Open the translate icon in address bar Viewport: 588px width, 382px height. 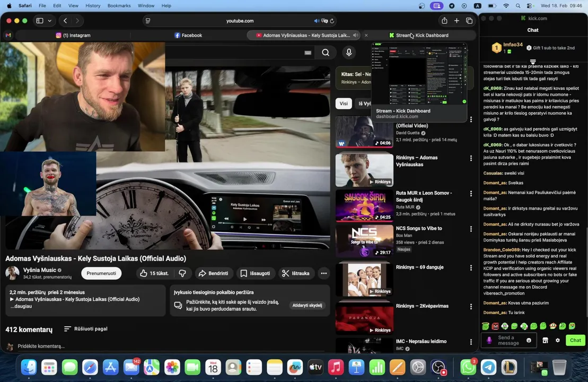pos(324,21)
